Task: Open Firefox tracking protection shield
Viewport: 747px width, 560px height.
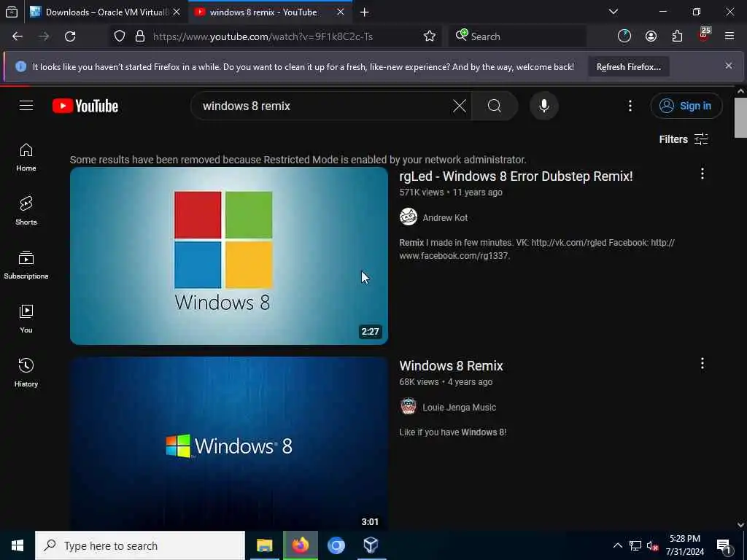Action: click(120, 36)
